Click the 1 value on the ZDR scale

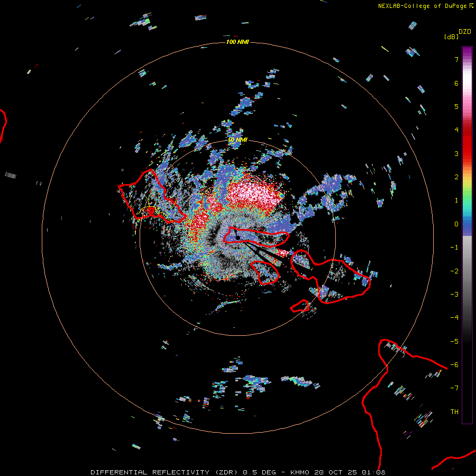pos(456,200)
